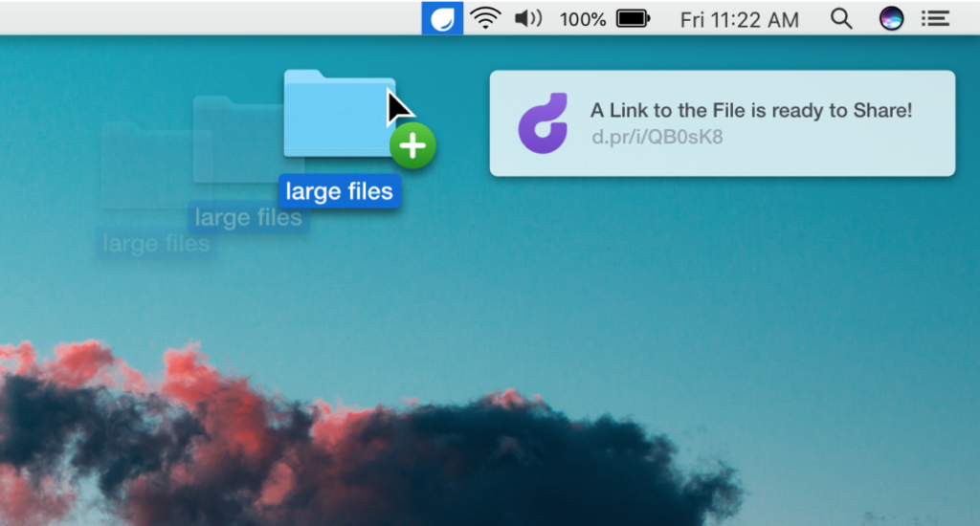980x526 pixels.
Task: Open the volume control menu
Action: [528, 19]
